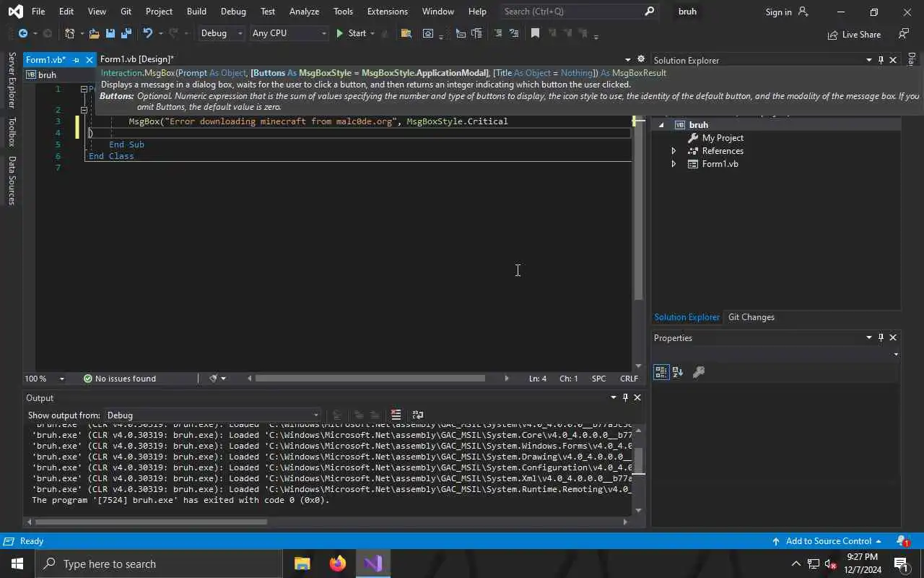The height and width of the screenshot is (578, 924).
Task: Open the Start button dropdown arrow
Action: [x=372, y=33]
